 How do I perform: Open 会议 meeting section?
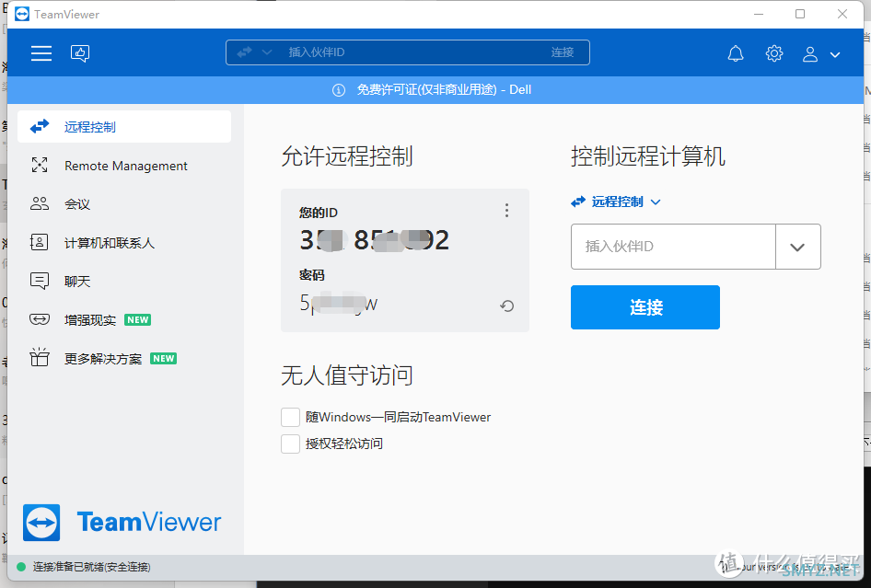tap(124, 203)
